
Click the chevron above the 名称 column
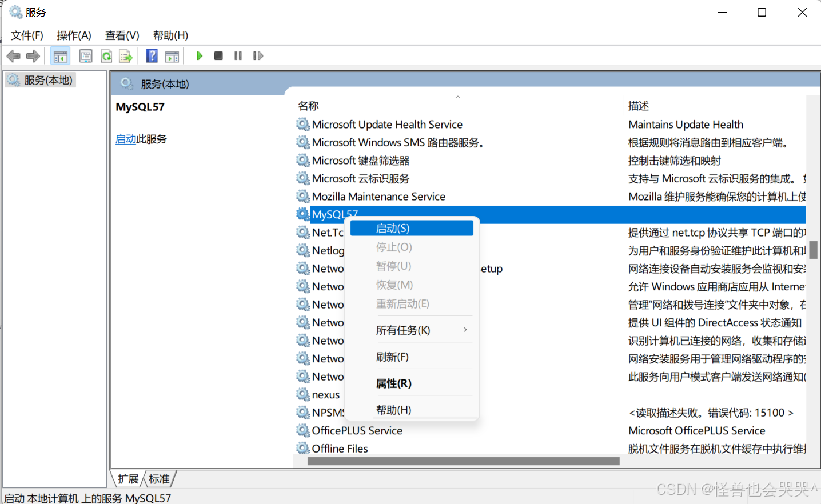[x=457, y=97]
